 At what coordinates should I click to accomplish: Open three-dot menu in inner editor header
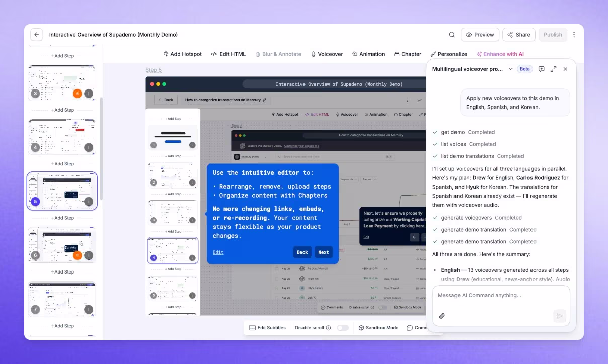tap(407, 100)
